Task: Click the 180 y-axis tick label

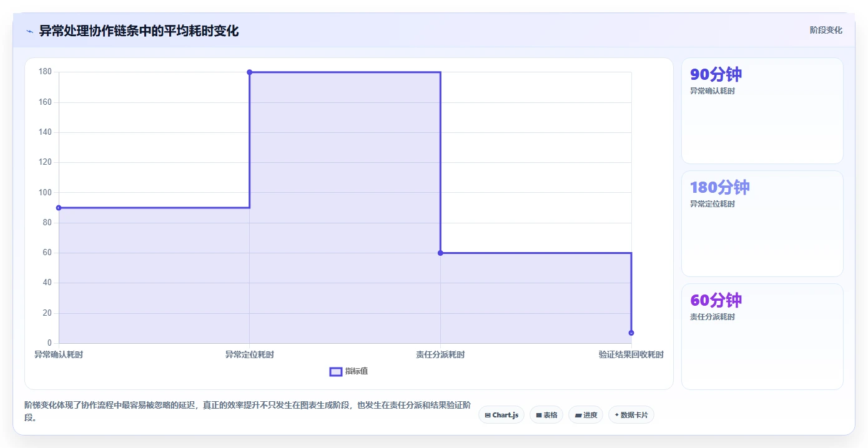Action: point(45,72)
